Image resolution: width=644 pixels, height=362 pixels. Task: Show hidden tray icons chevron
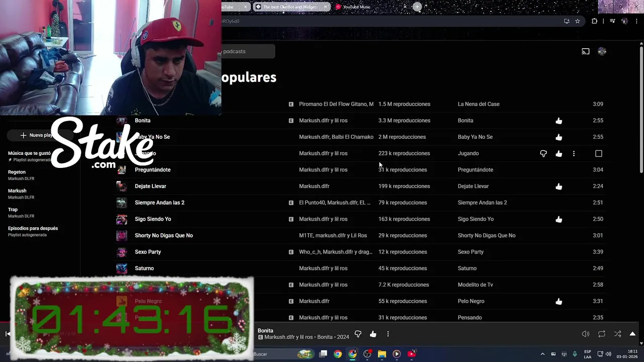[x=542, y=354]
